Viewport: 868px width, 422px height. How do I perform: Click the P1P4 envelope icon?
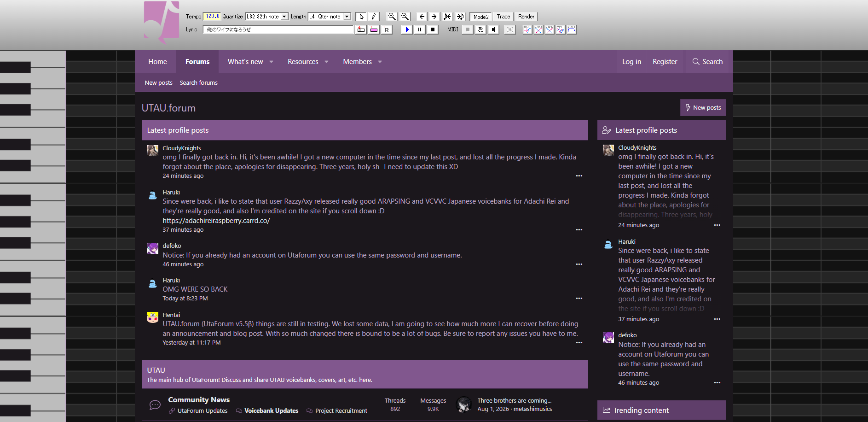(x=550, y=29)
